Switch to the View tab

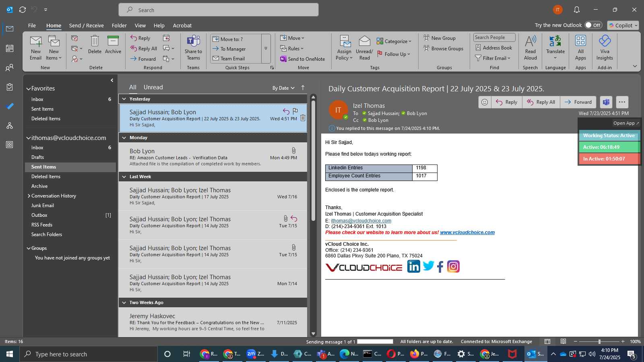[x=140, y=25]
